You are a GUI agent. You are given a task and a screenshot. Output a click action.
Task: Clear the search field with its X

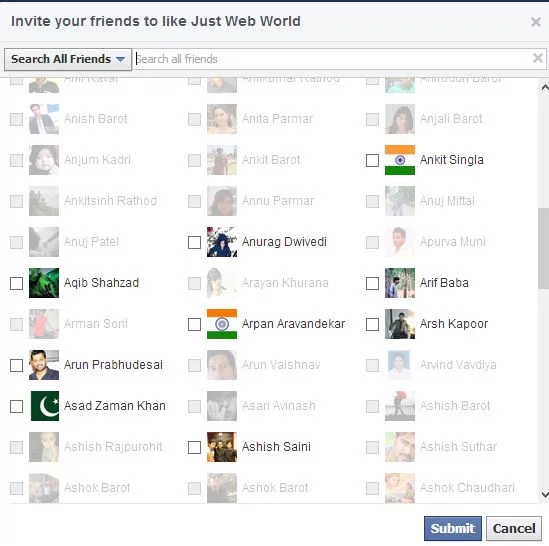click(x=538, y=58)
